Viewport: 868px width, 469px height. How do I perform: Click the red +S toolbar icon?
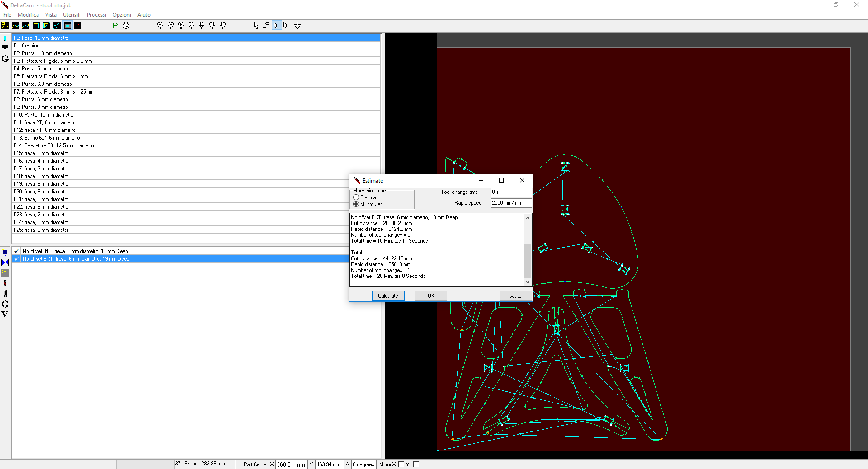pyautogui.click(x=78, y=25)
